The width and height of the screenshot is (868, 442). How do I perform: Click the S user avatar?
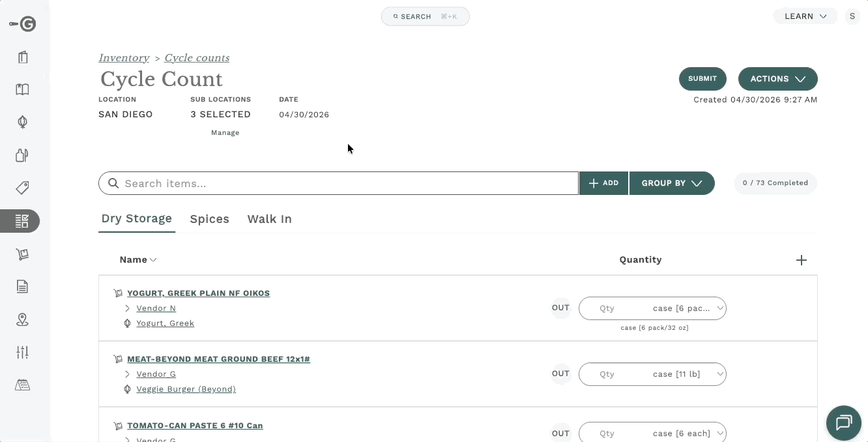point(852,16)
